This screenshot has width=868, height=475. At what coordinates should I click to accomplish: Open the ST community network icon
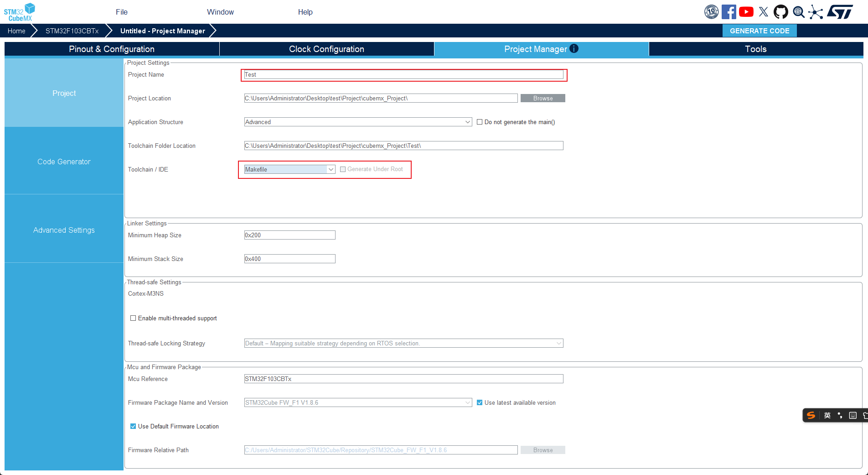coord(816,12)
